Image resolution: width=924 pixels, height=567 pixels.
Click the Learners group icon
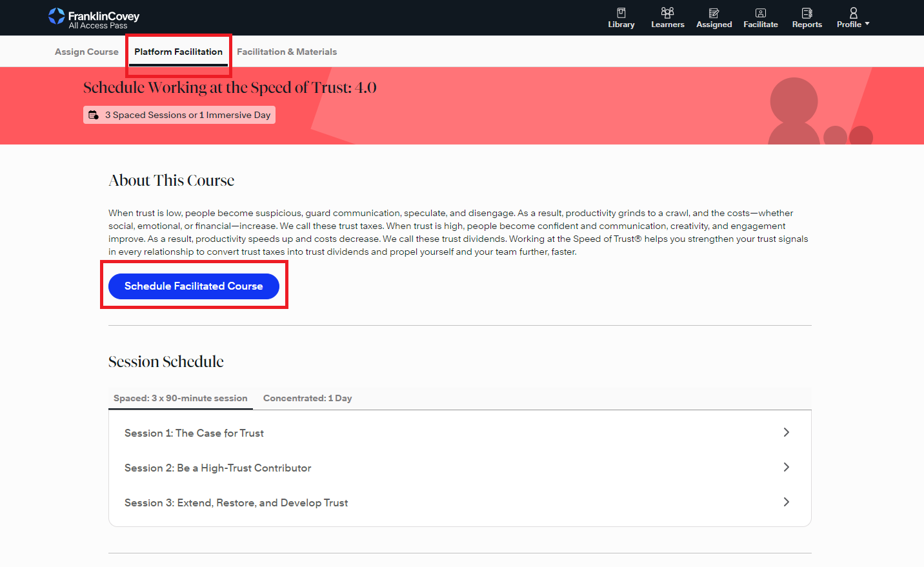click(667, 13)
